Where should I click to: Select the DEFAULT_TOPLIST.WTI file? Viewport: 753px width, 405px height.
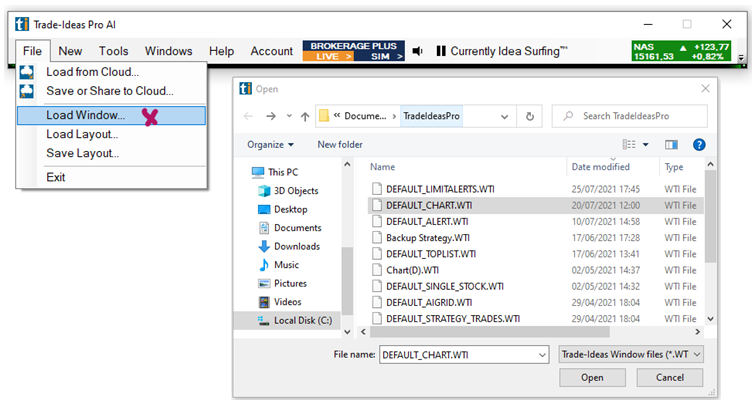427,254
